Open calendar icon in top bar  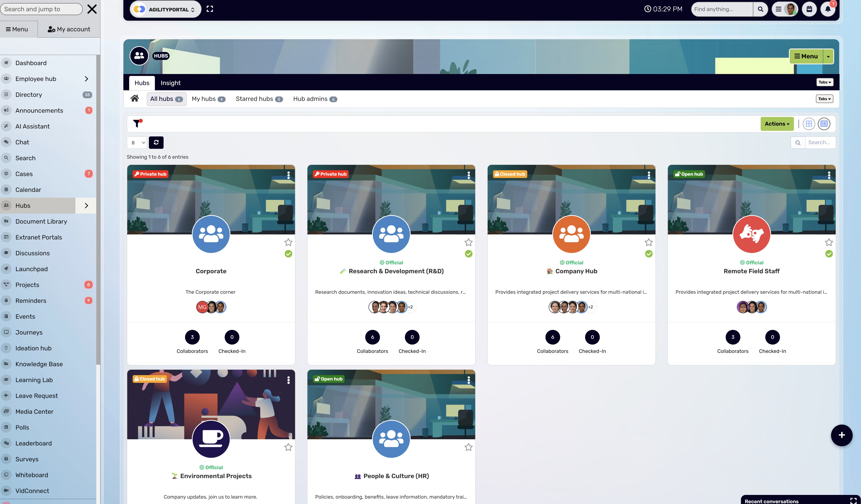809,9
